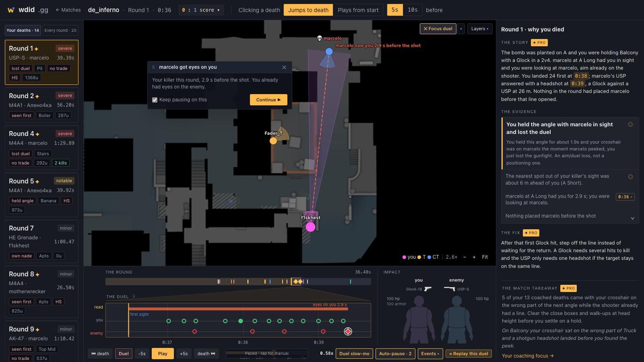Viewport: 644px width, 362px height.
Task: Expand the evidence list chevron
Action: [x=632, y=218]
